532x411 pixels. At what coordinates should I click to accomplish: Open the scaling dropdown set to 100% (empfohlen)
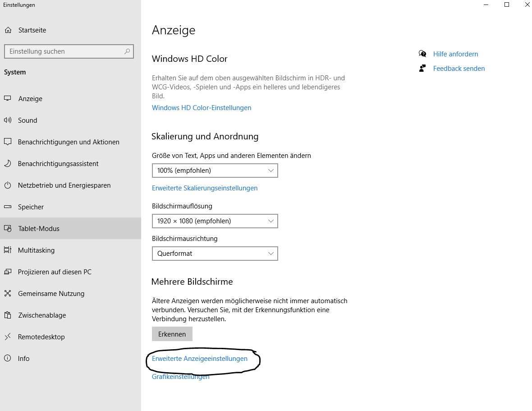pyautogui.click(x=215, y=171)
